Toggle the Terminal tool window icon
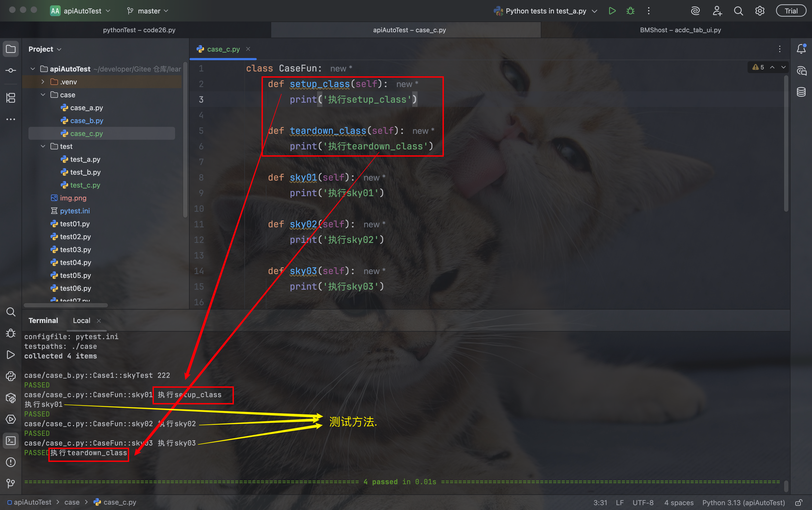The image size is (812, 510). [x=11, y=440]
